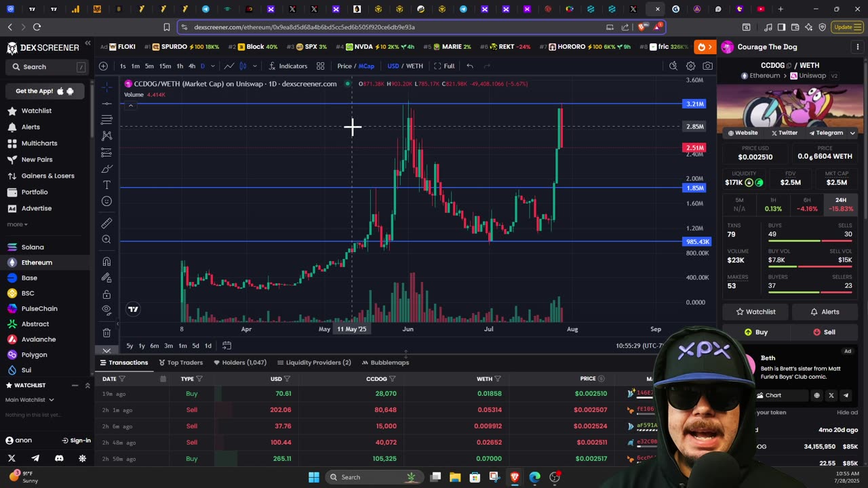Select the ruler measure tool

(x=106, y=223)
